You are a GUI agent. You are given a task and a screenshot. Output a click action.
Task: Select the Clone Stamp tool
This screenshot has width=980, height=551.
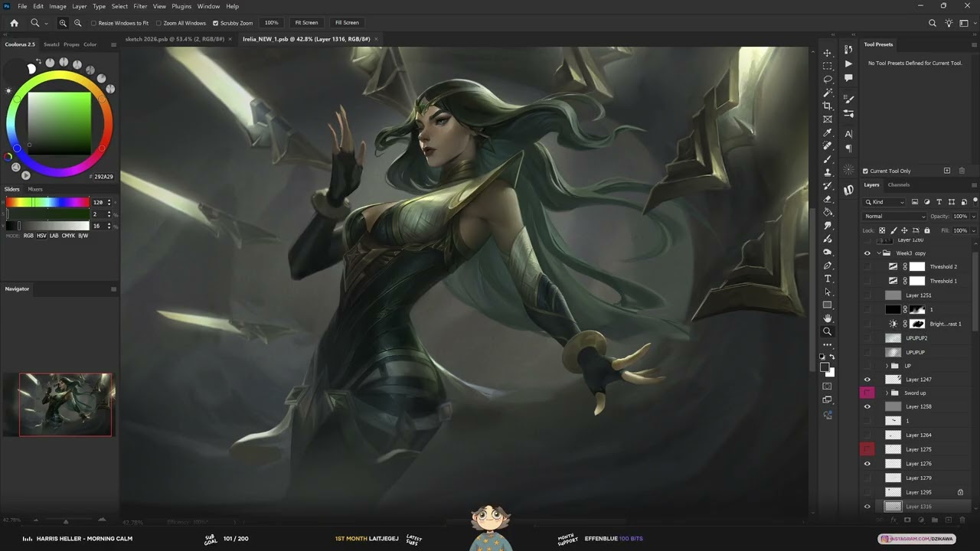(x=828, y=172)
